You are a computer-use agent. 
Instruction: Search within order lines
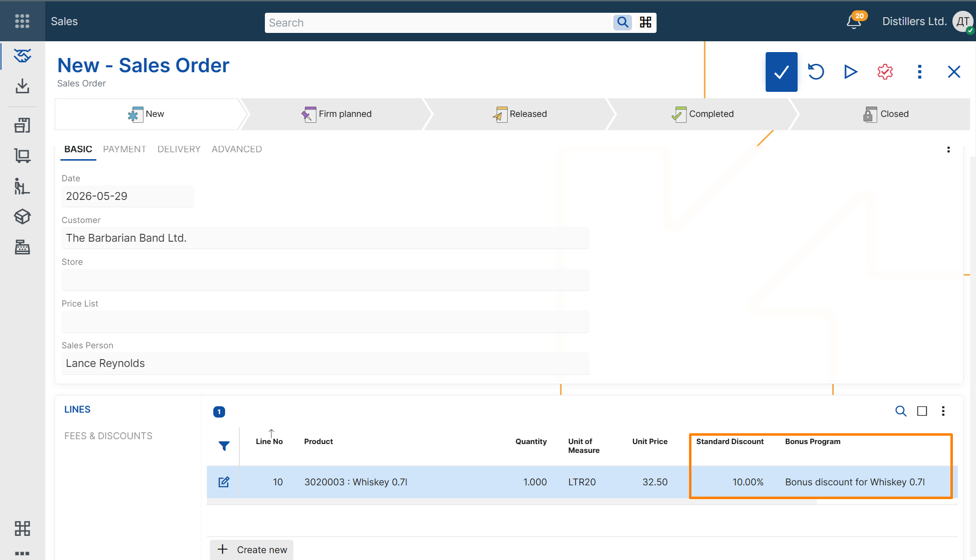[x=900, y=411]
